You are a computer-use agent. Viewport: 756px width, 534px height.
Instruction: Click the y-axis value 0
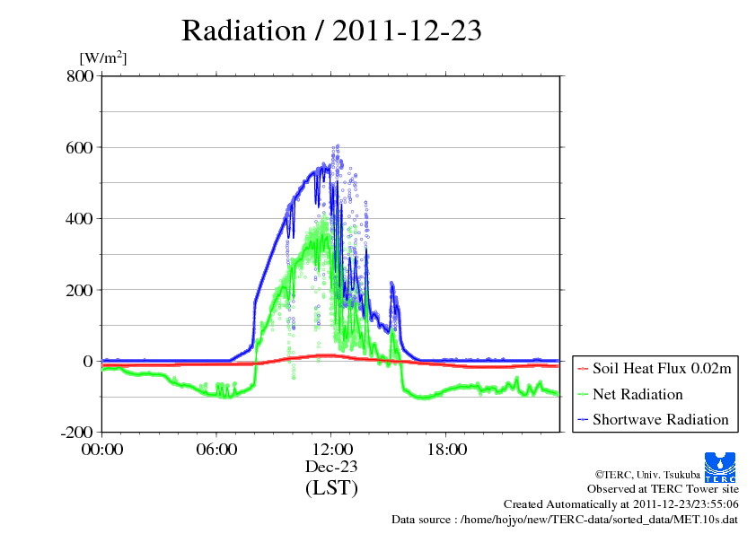(88, 361)
